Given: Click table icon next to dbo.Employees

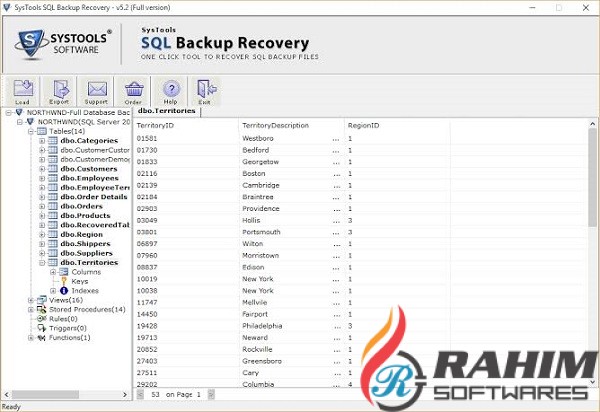Looking at the screenshot, I should click(x=53, y=178).
